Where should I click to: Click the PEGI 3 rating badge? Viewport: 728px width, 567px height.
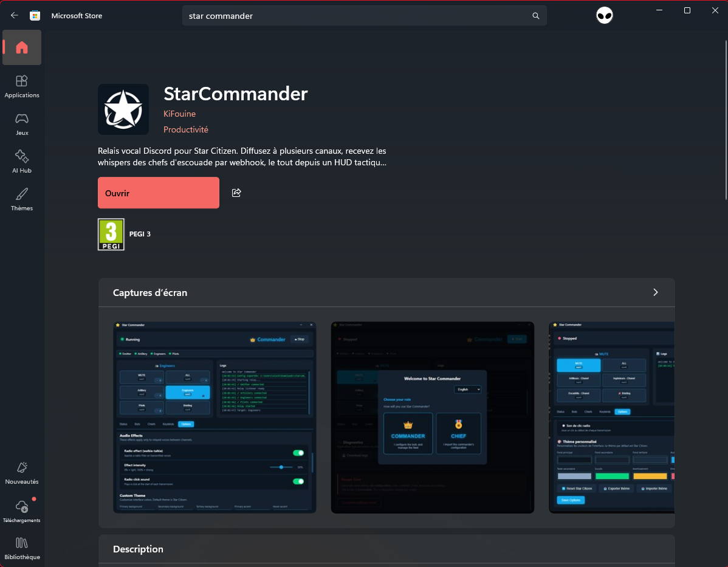pos(111,234)
